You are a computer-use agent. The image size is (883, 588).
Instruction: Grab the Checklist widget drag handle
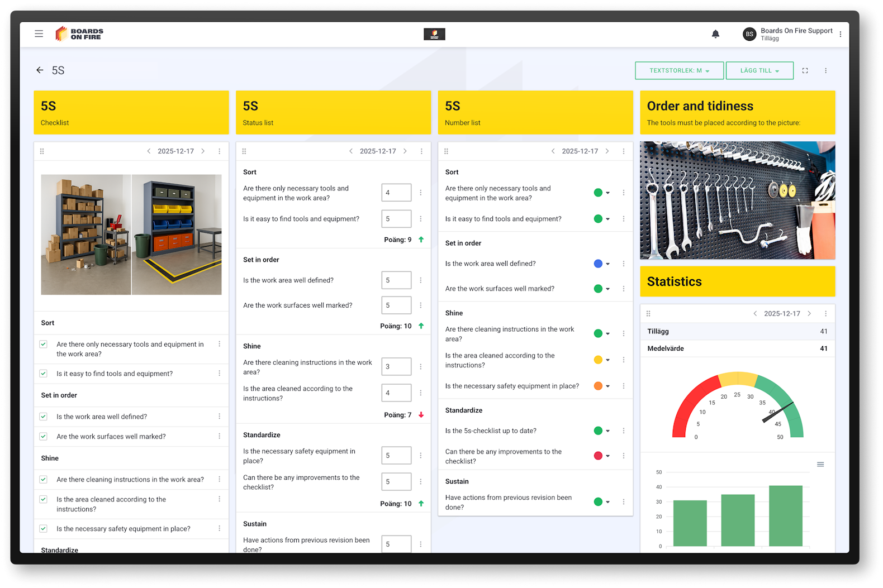[42, 151]
